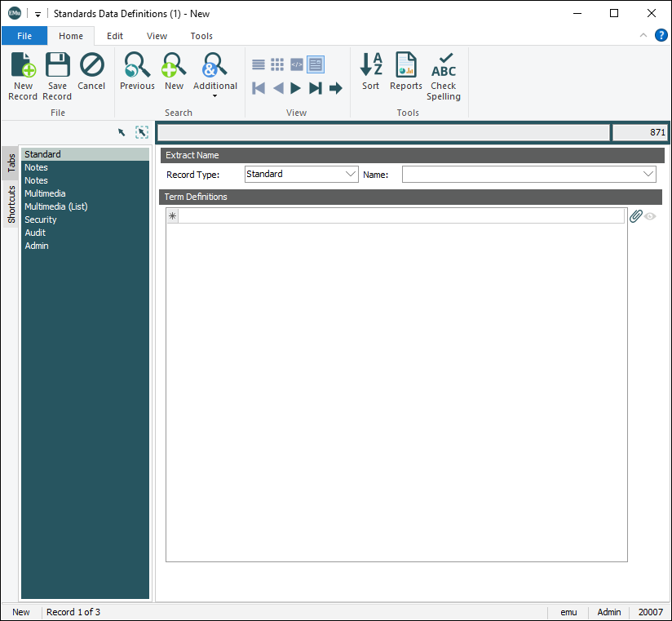Open the File menu
The image size is (672, 621).
tap(24, 36)
